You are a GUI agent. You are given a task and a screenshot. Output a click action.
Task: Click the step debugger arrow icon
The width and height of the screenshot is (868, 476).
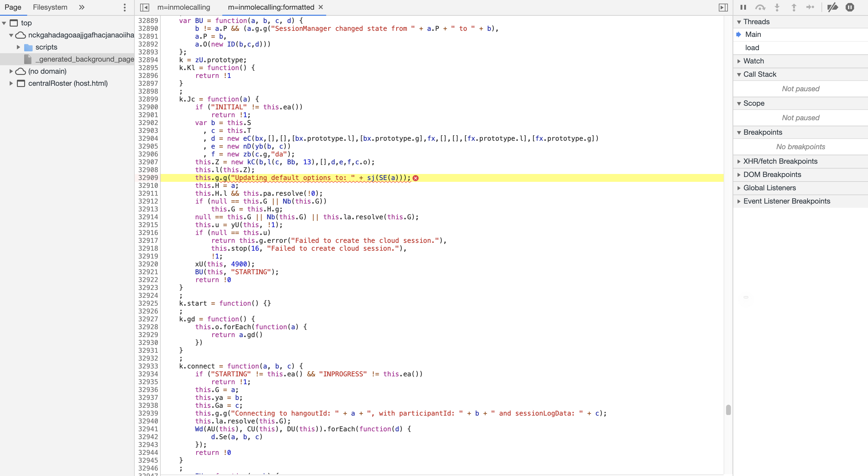coord(810,7)
